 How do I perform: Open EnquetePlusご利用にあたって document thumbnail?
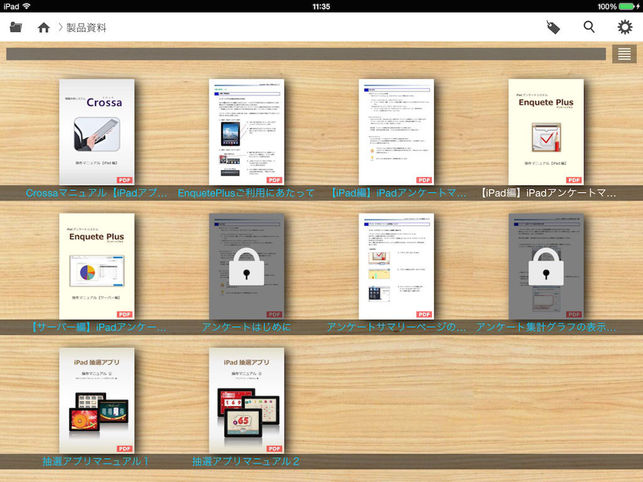coord(246,132)
